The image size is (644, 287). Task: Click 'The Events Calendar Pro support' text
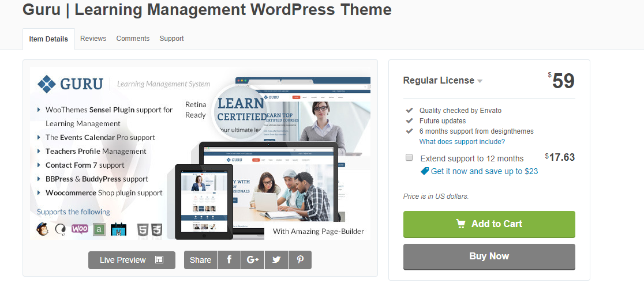tap(100, 137)
